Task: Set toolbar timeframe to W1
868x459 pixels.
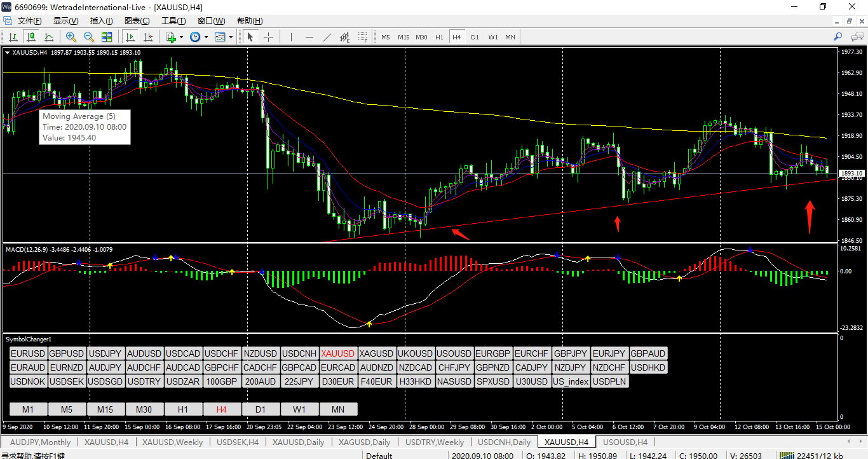Action: [x=492, y=37]
